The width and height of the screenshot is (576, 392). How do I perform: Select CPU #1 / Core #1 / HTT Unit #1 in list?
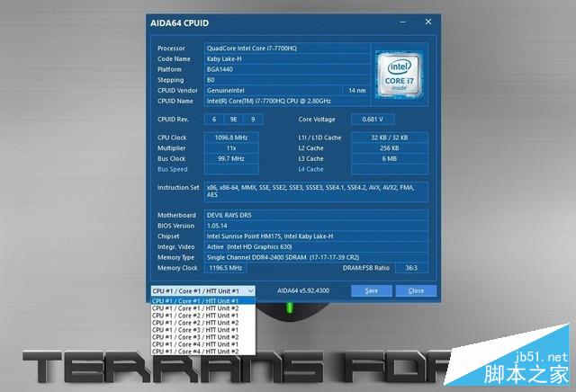point(203,301)
